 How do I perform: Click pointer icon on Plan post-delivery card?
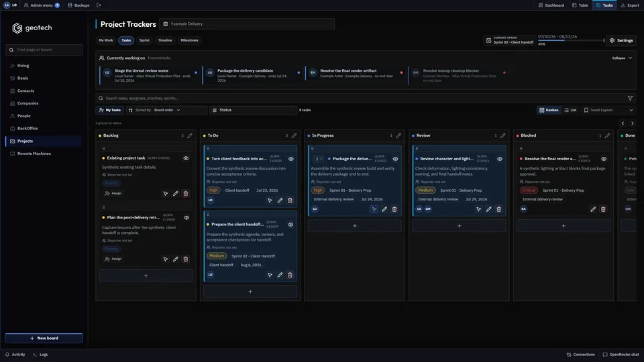[166, 259]
